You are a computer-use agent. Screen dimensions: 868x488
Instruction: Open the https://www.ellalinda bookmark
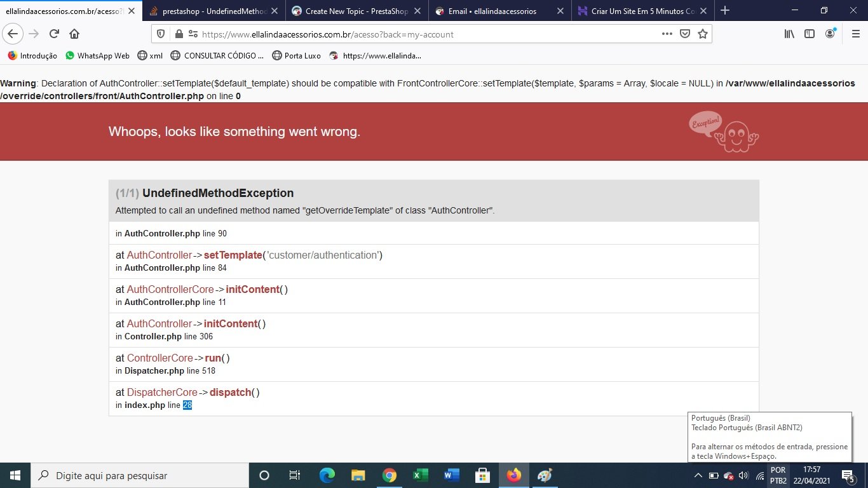click(375, 56)
